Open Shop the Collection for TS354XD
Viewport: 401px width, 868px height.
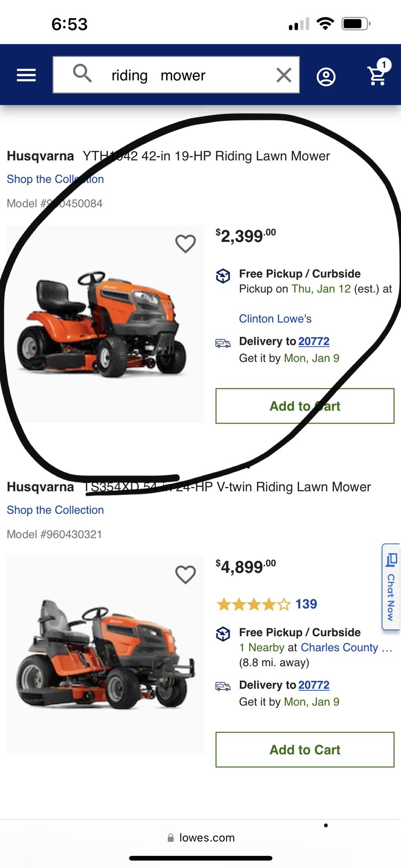point(55,510)
